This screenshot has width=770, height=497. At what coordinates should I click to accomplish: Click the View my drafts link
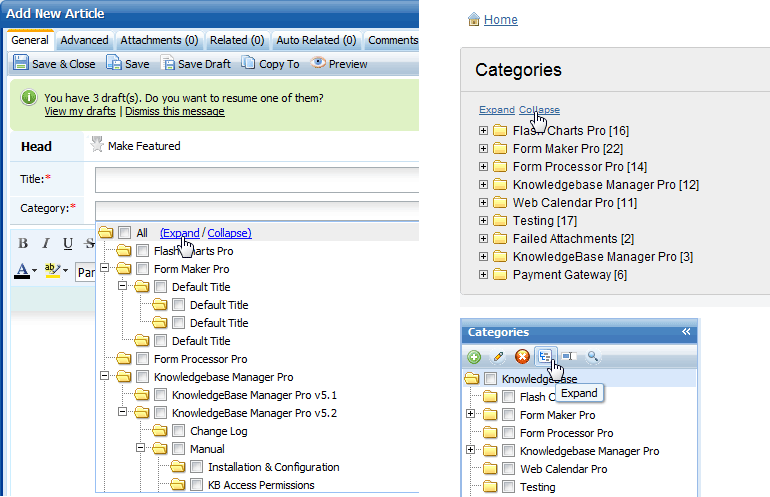[80, 111]
